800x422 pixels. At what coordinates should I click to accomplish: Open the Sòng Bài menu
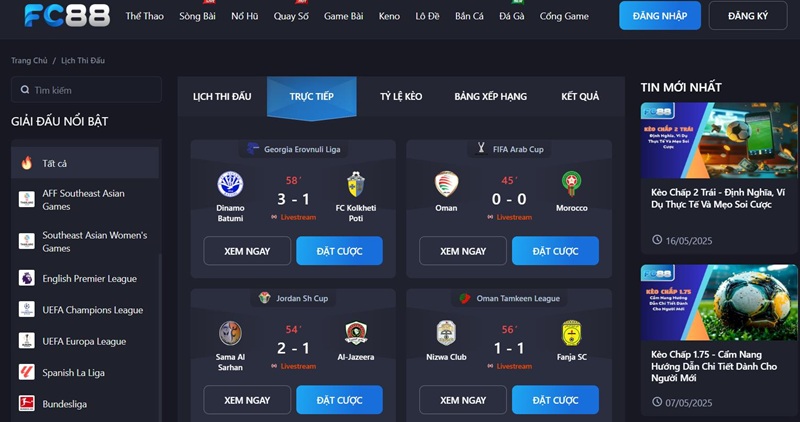click(x=197, y=16)
